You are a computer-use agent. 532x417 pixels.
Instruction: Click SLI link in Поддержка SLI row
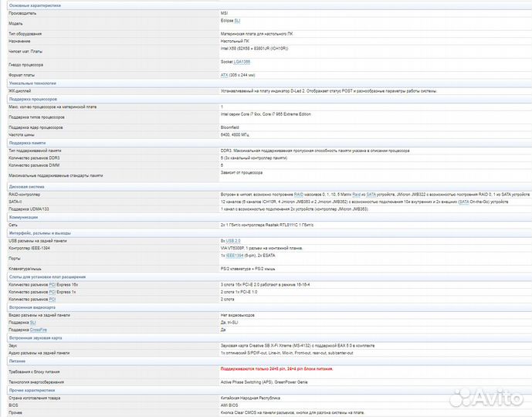(x=32, y=322)
